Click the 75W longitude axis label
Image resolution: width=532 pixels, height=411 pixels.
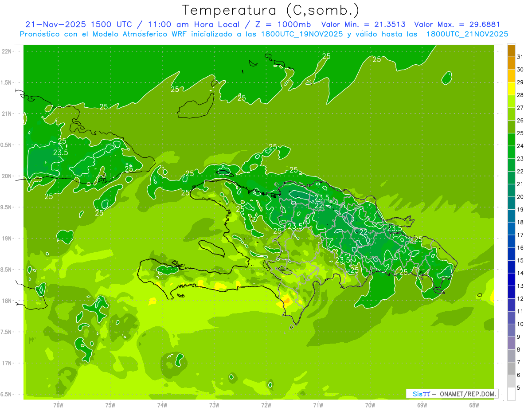click(x=110, y=405)
